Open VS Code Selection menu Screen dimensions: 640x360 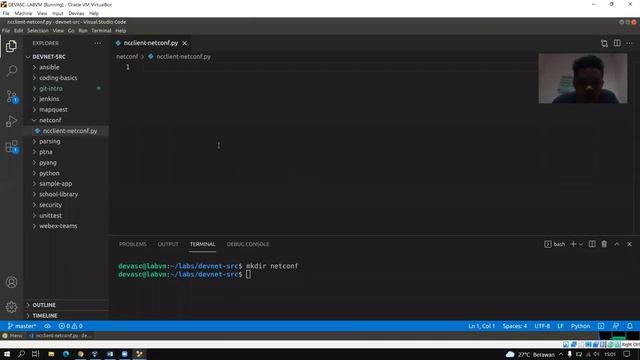(38, 31)
